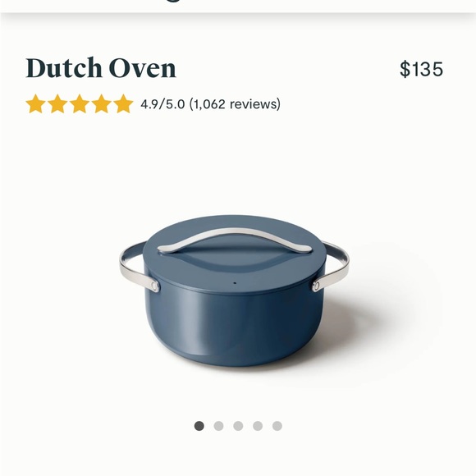The width and height of the screenshot is (476, 476).
Task: Click the fifth yellow rating star
Action: [x=123, y=104]
